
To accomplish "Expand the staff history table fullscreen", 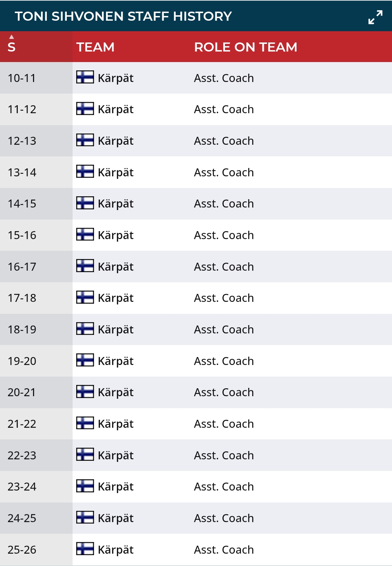I will click(375, 17).
